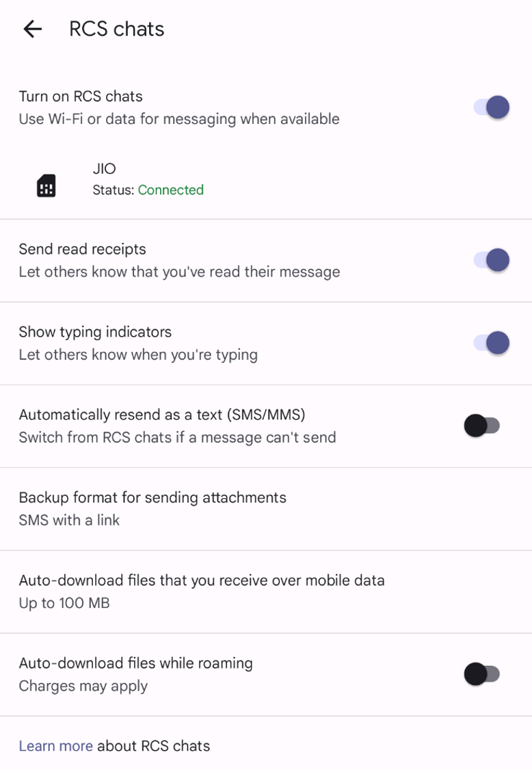Disable the Turn on RCS chats switch
This screenshot has height=770, width=532.
point(492,107)
